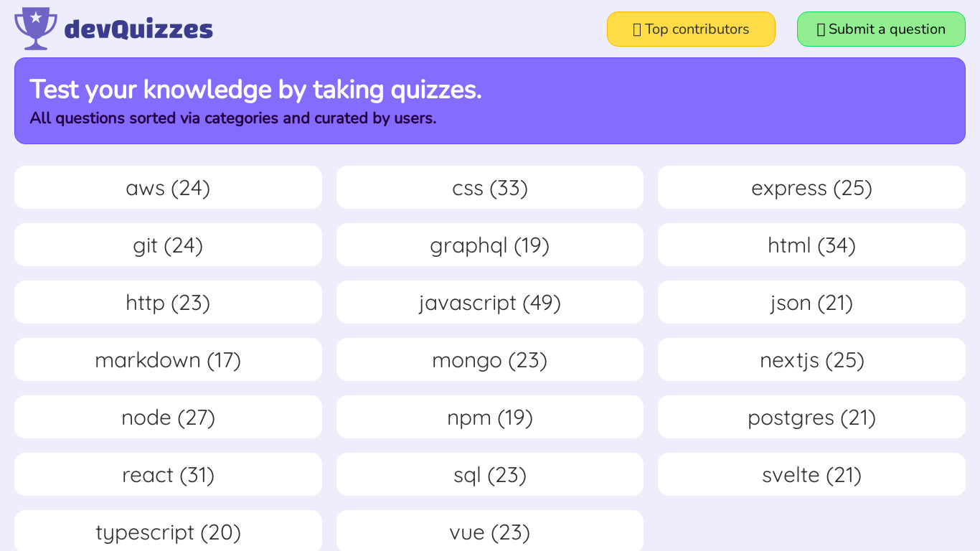Screen dimensions: 980x551
Task: Choose the mongo (23) category
Action: pyautogui.click(x=490, y=360)
